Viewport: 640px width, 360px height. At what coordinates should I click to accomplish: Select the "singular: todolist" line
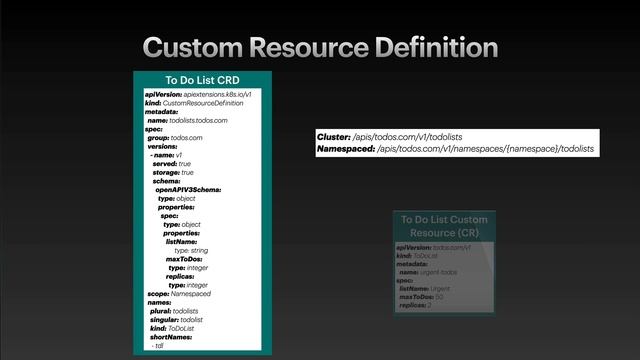pyautogui.click(x=176, y=320)
